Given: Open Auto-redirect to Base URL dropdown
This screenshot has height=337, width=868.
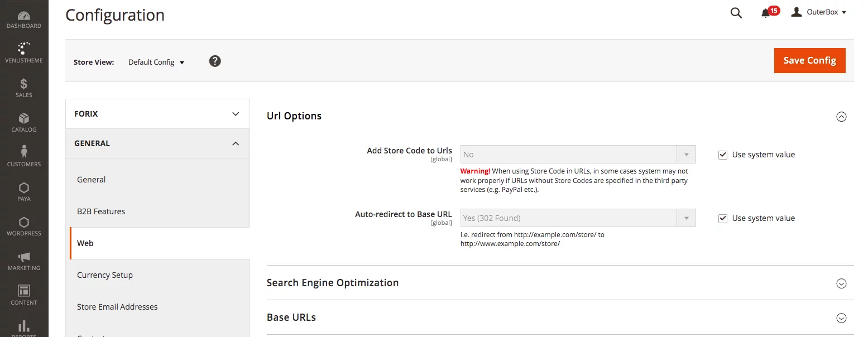Looking at the screenshot, I should 578,218.
